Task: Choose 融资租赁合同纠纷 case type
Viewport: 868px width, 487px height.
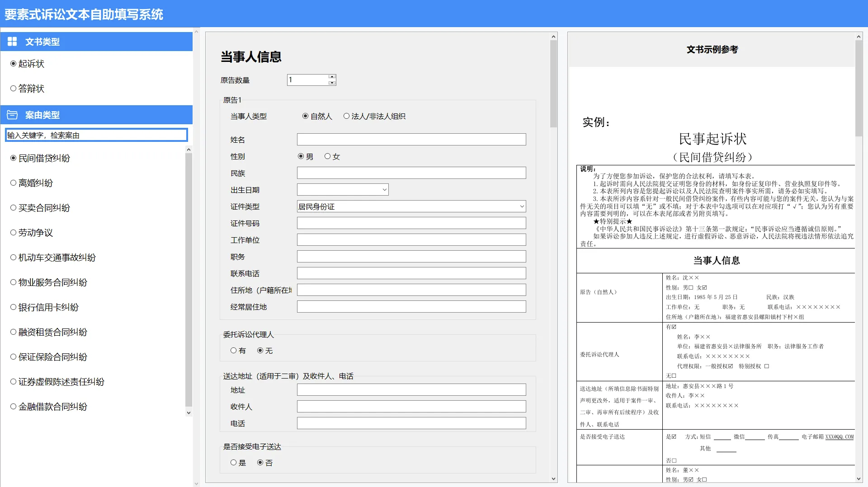Action: [48, 332]
